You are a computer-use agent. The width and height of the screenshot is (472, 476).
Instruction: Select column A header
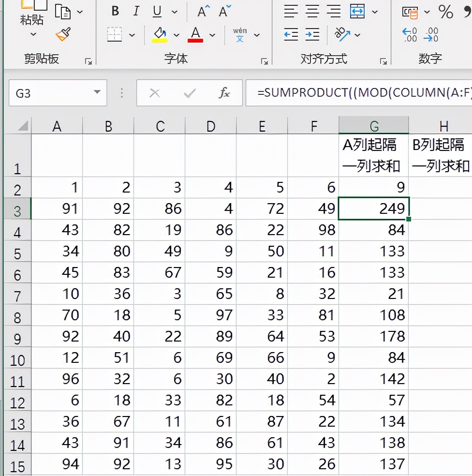pyautogui.click(x=57, y=126)
